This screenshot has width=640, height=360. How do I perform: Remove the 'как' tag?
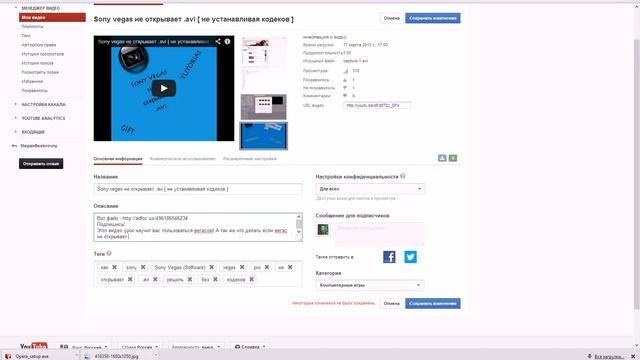[115, 267]
